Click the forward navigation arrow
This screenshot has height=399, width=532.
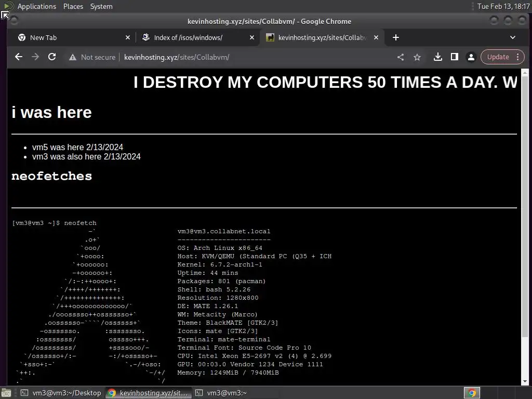coord(35,57)
